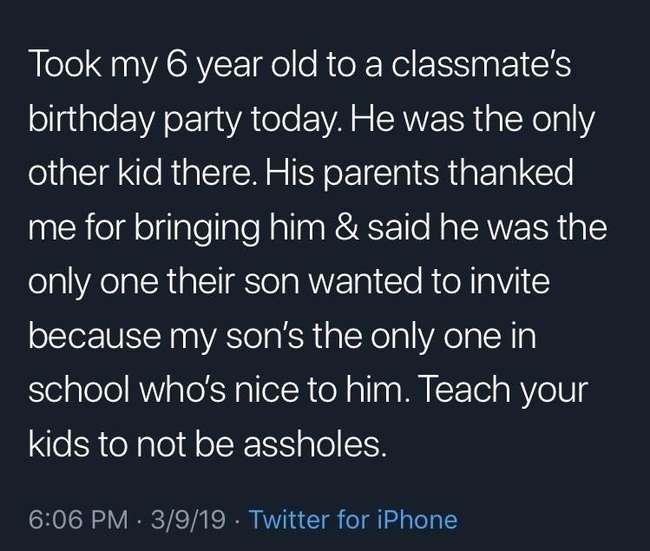The height and width of the screenshot is (551, 650).
Task: Click the phrase "wanted to invite"
Action: (x=429, y=282)
